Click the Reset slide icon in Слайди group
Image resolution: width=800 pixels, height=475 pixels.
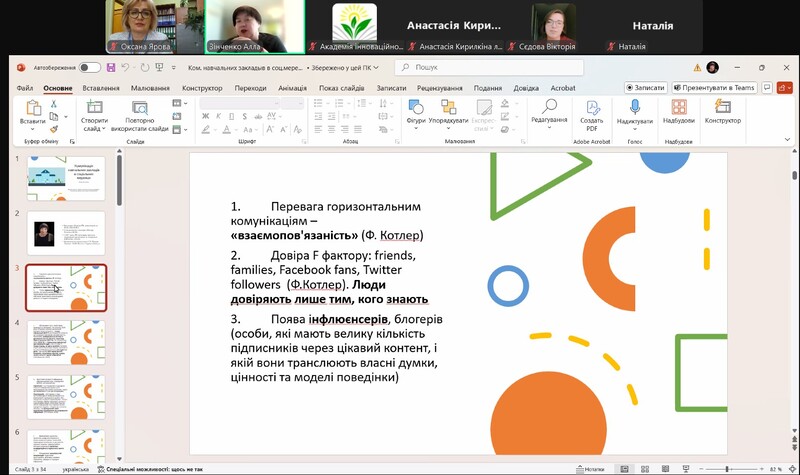pyautogui.click(x=177, y=116)
